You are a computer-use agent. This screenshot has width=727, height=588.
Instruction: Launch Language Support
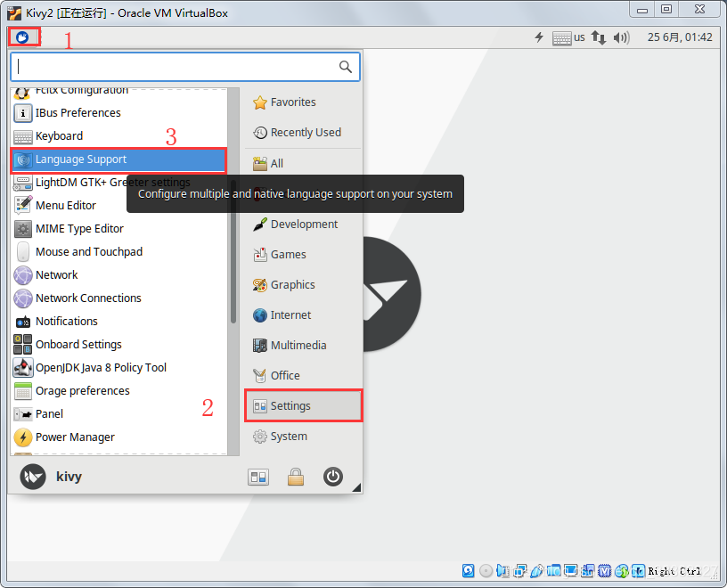[118, 159]
